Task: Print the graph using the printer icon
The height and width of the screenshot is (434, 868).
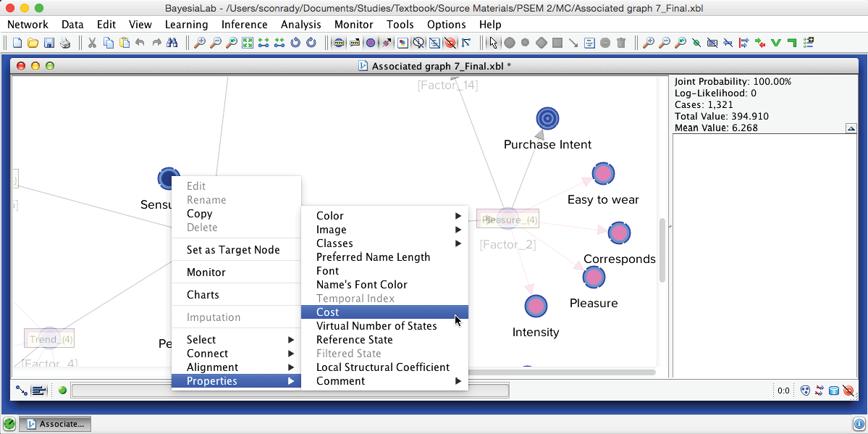Action: tap(65, 43)
